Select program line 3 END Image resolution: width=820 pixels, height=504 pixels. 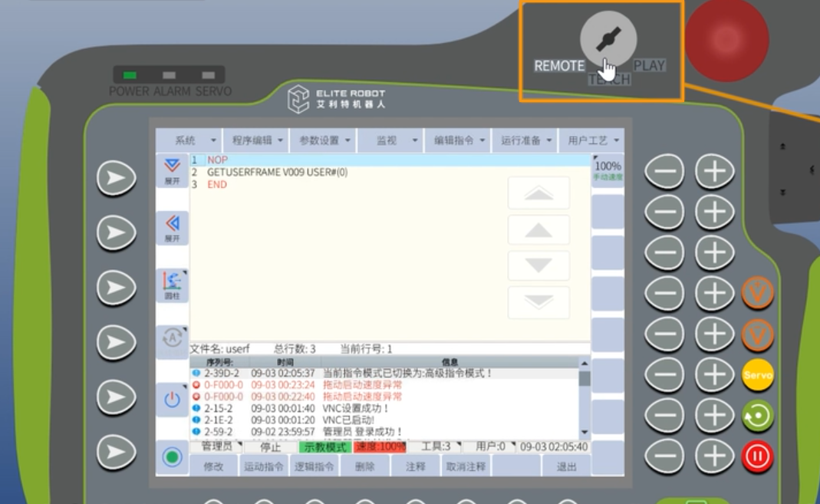390,185
